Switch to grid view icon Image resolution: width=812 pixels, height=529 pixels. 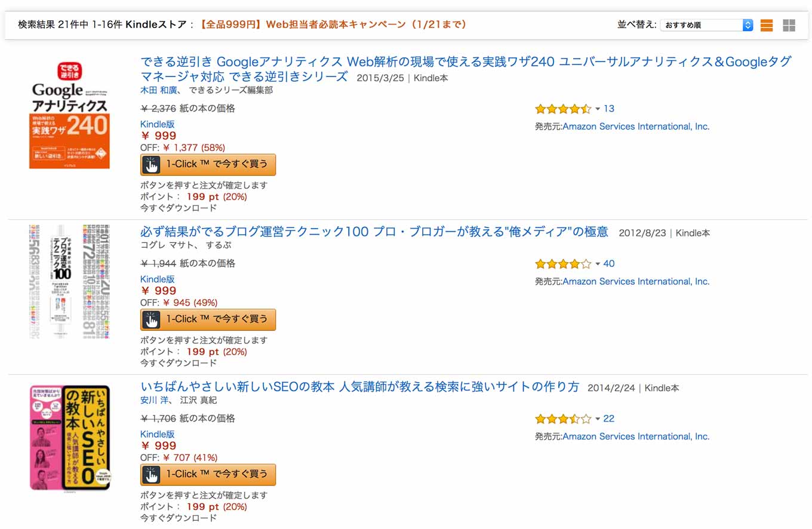[x=789, y=25]
